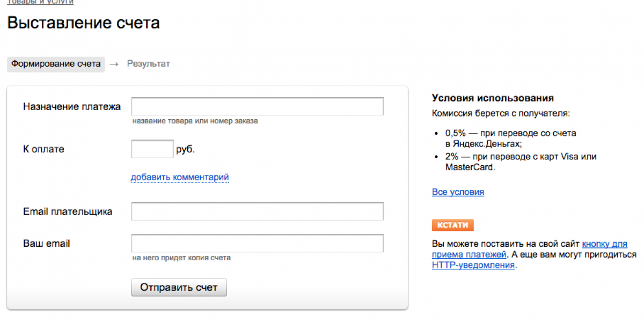Click the Ваш email label

click(x=47, y=243)
